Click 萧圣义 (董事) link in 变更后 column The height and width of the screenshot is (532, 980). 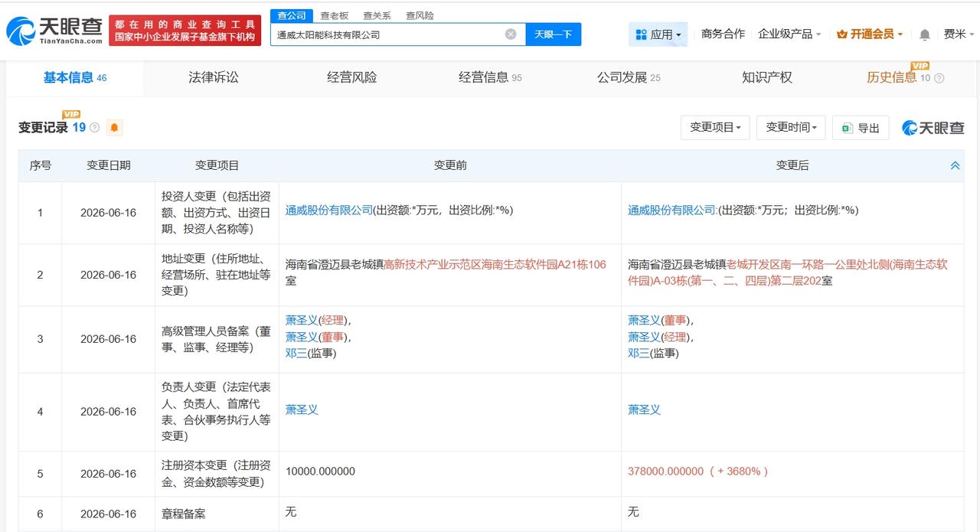(644, 320)
